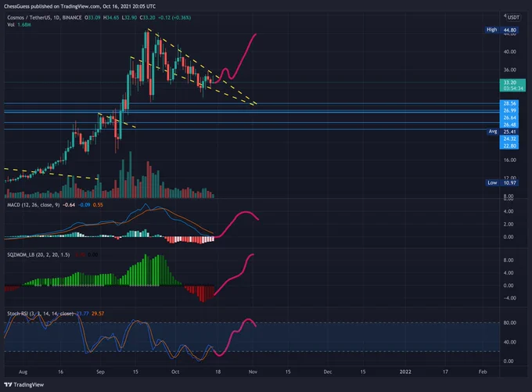Click the Oct label on time axis
Viewport: 532px width, 392px height.
pos(175,372)
